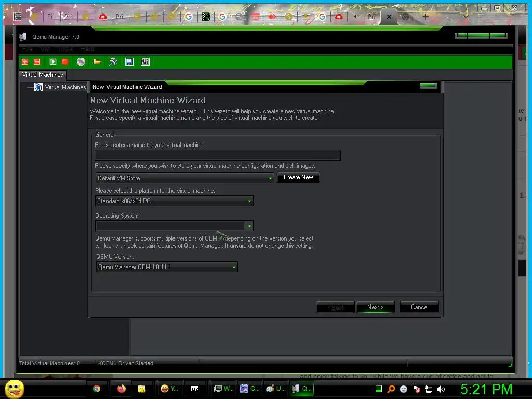Click the hammer and wrench tools icon

click(113, 62)
